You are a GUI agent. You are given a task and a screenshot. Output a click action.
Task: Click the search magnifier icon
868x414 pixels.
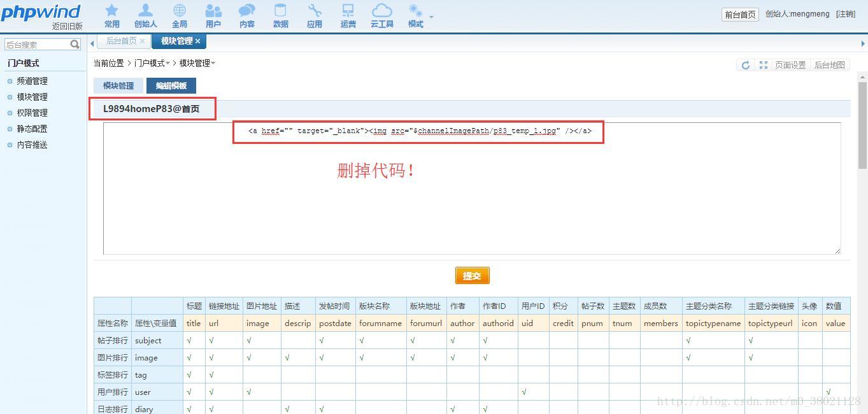point(75,45)
